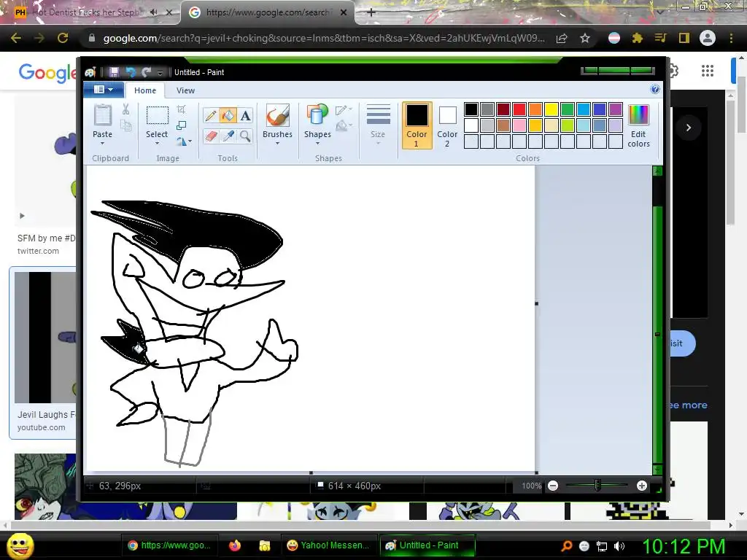Click the Undo arrow in Paint title bar
The width and height of the screenshot is (747, 560).
point(131,72)
